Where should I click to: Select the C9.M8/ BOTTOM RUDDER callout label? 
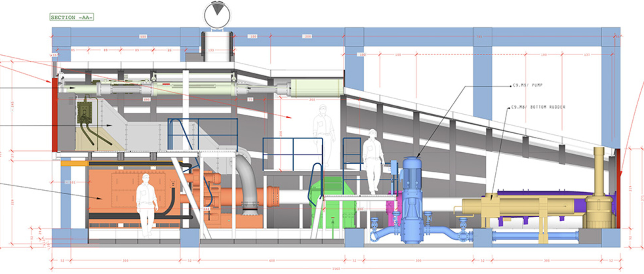point(538,107)
